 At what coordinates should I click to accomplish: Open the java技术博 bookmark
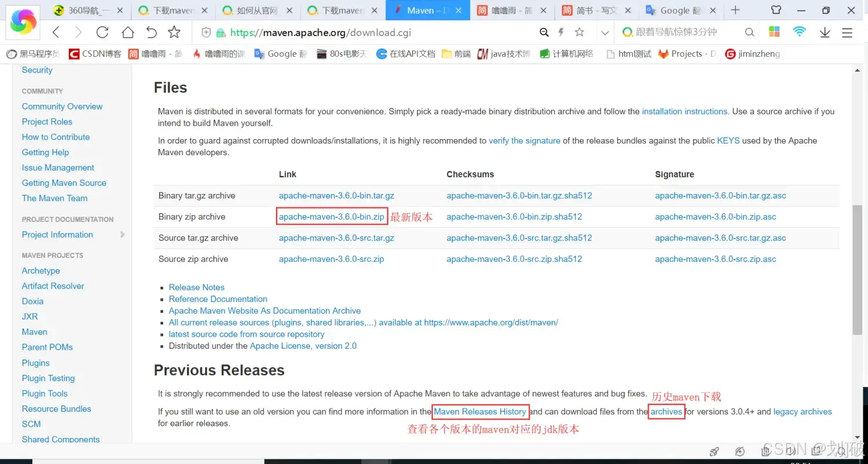504,54
